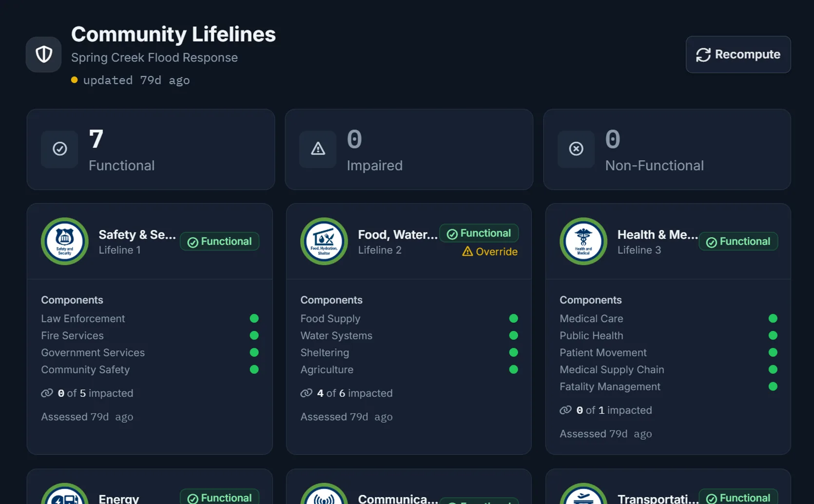The width and height of the screenshot is (814, 504).
Task: Click the Fire Services component row
Action: pyautogui.click(x=150, y=335)
